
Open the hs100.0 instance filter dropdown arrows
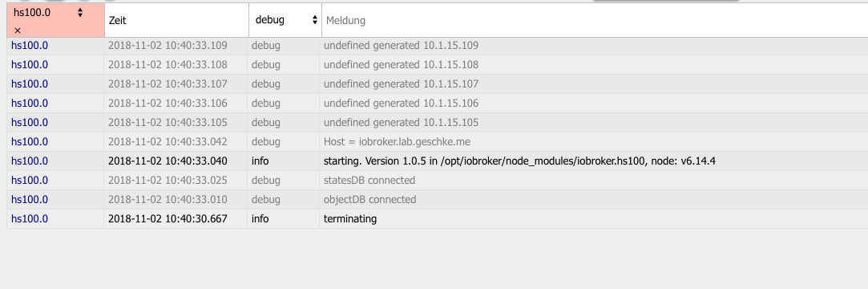80,12
